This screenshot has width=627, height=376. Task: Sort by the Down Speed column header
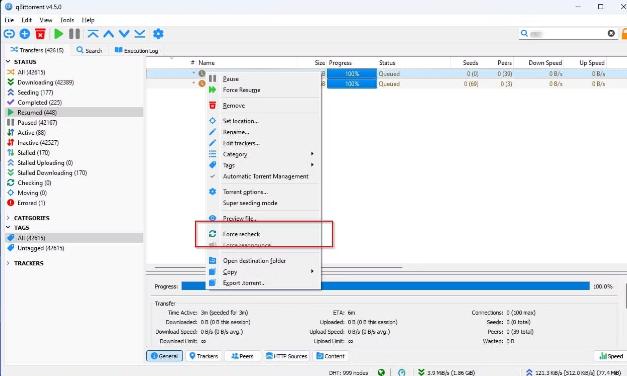[545, 63]
